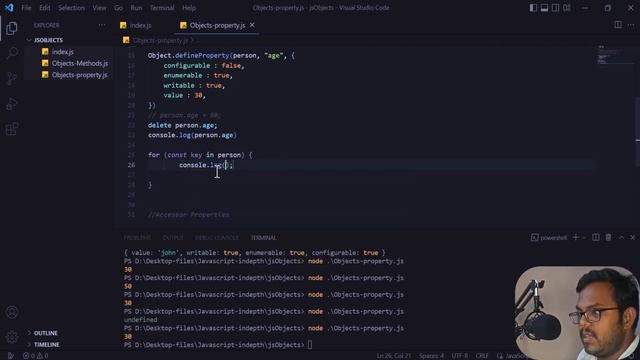Screen dimensions: 640x360
Task: Toggle the primary sidebar layout icon
Action: tap(533, 8)
